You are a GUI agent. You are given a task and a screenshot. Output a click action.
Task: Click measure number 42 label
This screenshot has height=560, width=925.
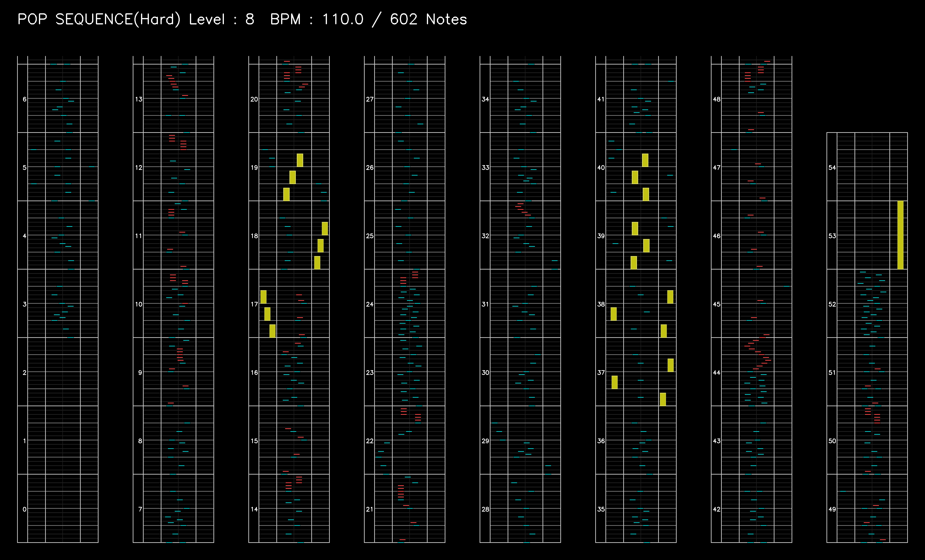[x=717, y=509]
